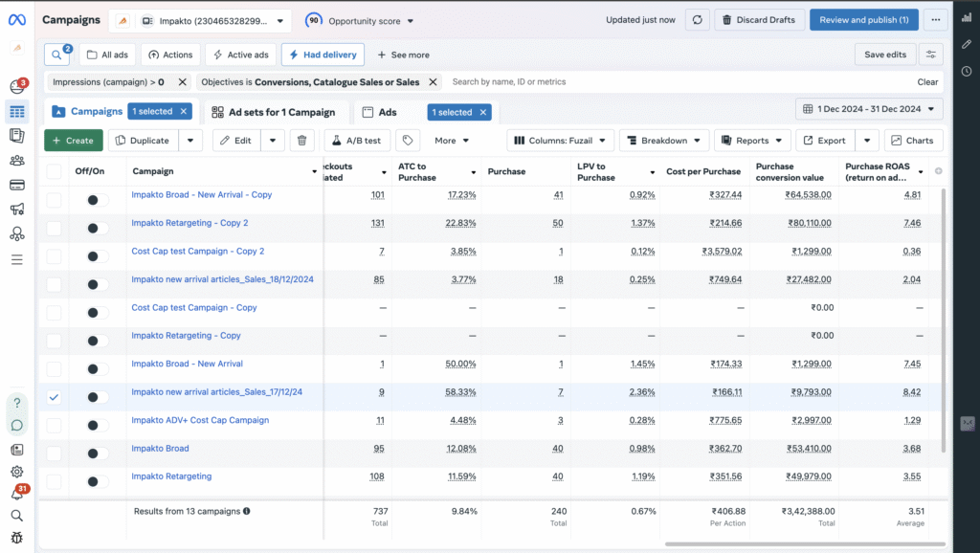The height and width of the screenshot is (553, 980).
Task: Open the More dropdown menu
Action: (452, 141)
